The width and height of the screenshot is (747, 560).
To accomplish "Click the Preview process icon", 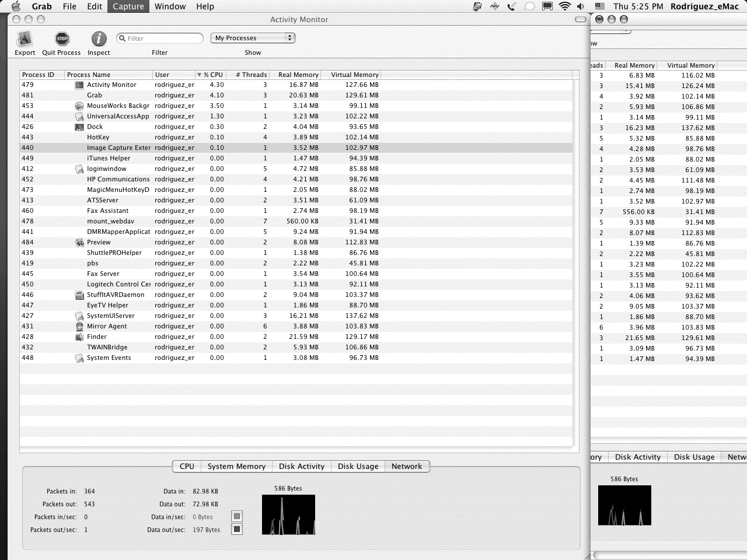I will point(79,243).
